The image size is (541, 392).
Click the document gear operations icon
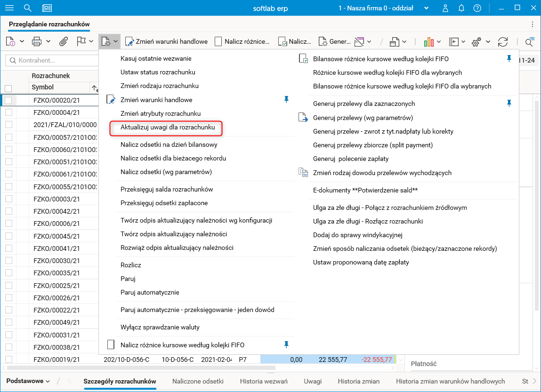(x=105, y=42)
